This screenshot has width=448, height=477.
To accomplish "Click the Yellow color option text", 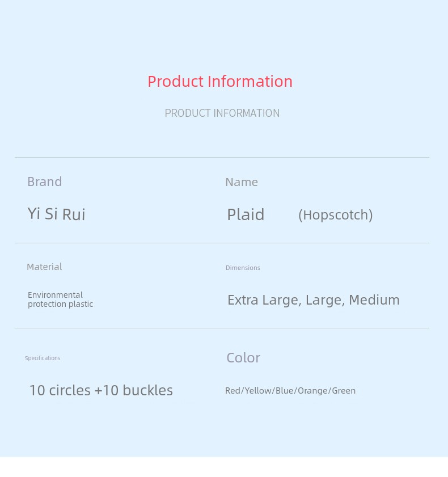I will (x=258, y=391).
